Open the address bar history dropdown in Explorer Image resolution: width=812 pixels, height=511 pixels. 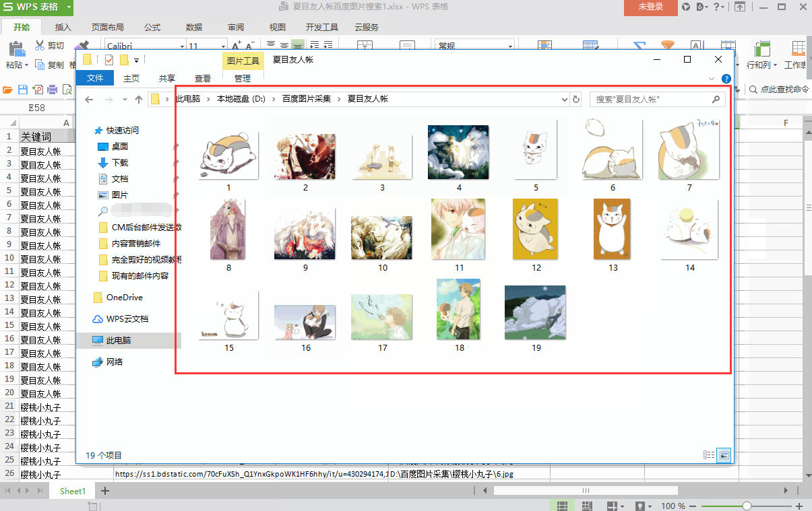pos(565,100)
